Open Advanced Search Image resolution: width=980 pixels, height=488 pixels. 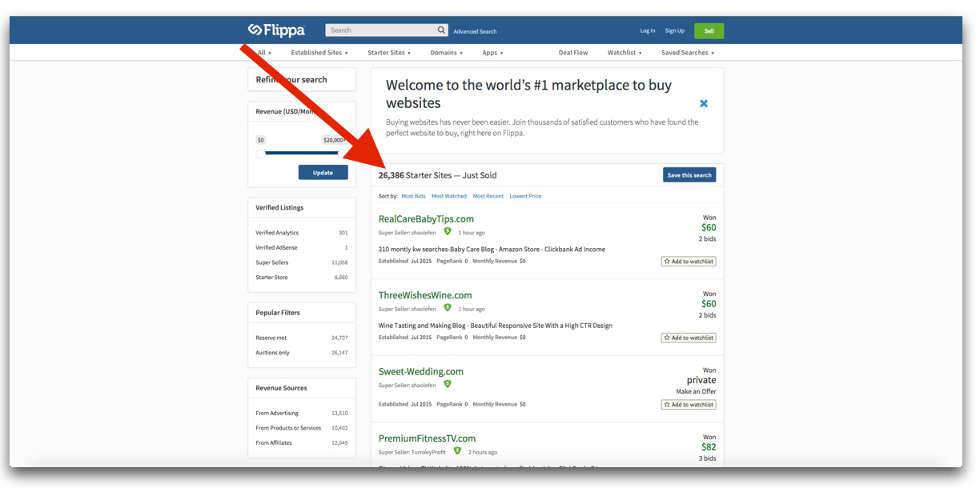[x=475, y=31]
